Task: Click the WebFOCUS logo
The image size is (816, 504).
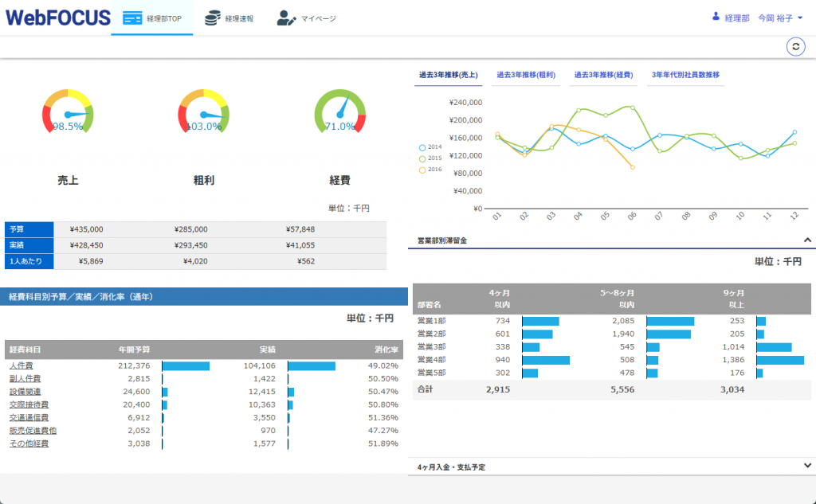Action: tap(57, 18)
